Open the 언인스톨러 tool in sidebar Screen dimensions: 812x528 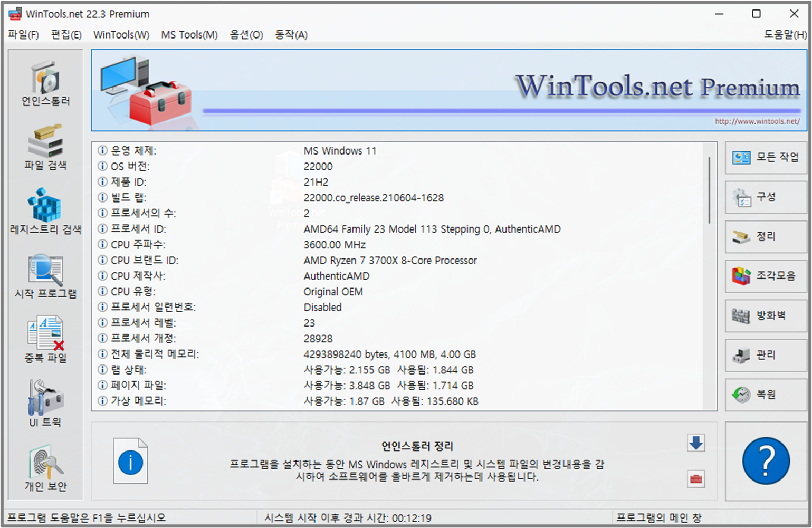[x=45, y=83]
